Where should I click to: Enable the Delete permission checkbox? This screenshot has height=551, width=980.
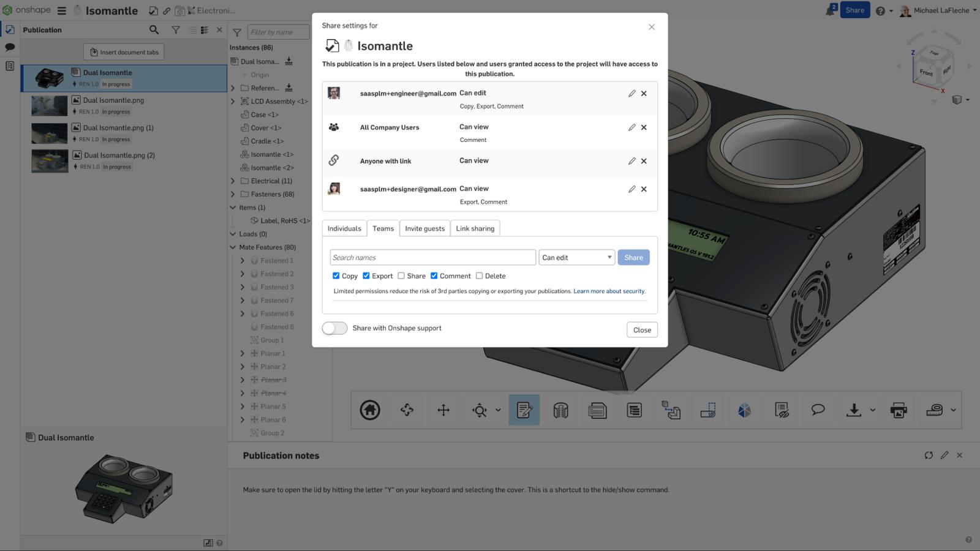pos(479,275)
